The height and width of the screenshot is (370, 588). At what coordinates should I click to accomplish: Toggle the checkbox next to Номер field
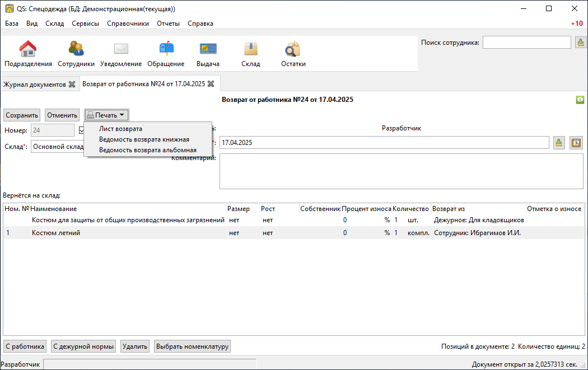(x=81, y=130)
